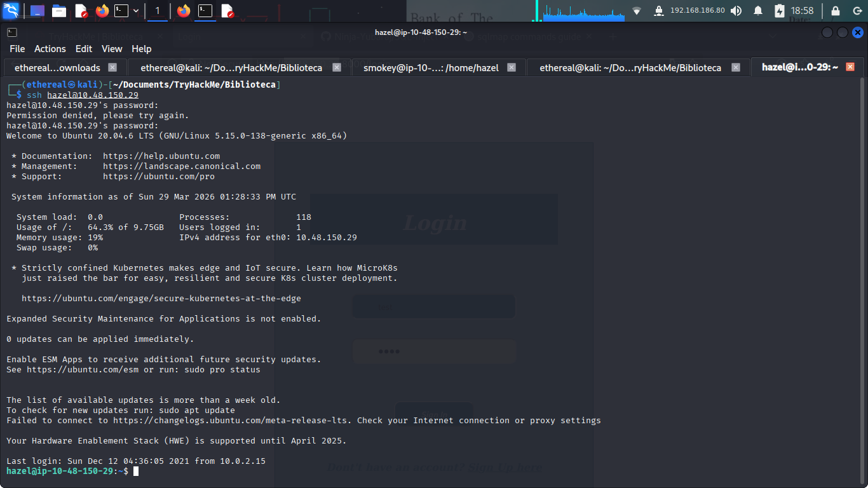Open the battery power manager icon
868x488 pixels.
[x=780, y=11]
